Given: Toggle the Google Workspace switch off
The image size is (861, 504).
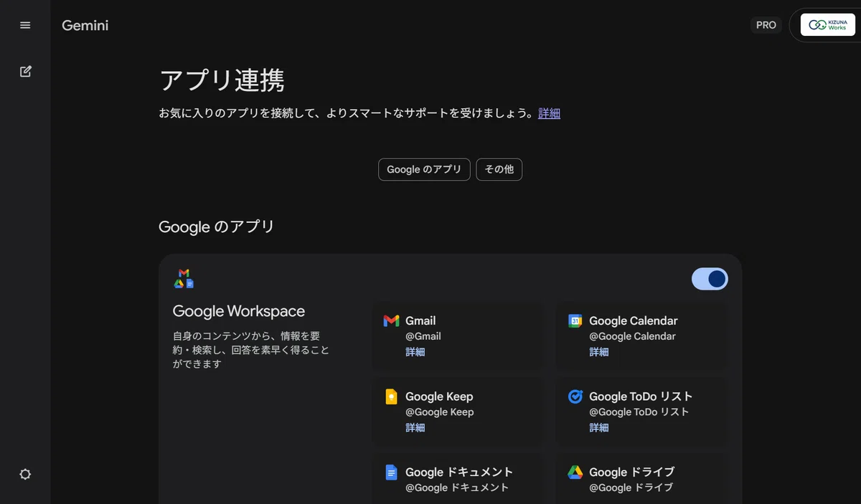Looking at the screenshot, I should [x=710, y=279].
